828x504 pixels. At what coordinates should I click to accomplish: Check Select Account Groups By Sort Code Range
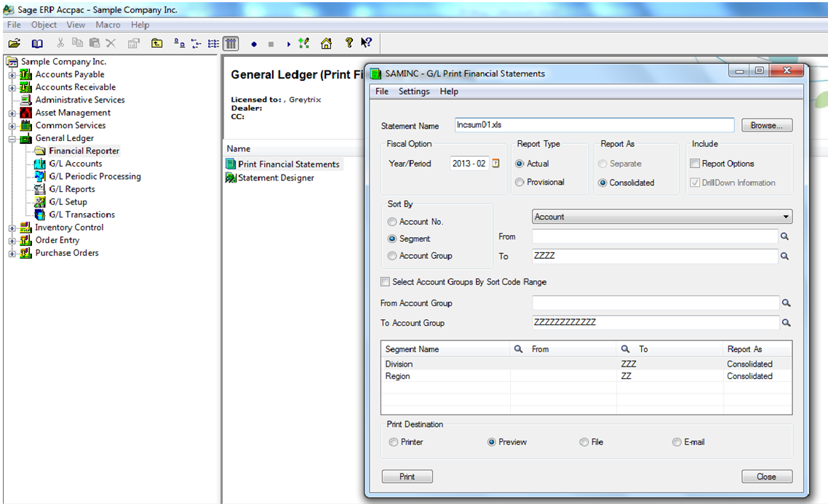click(x=386, y=281)
